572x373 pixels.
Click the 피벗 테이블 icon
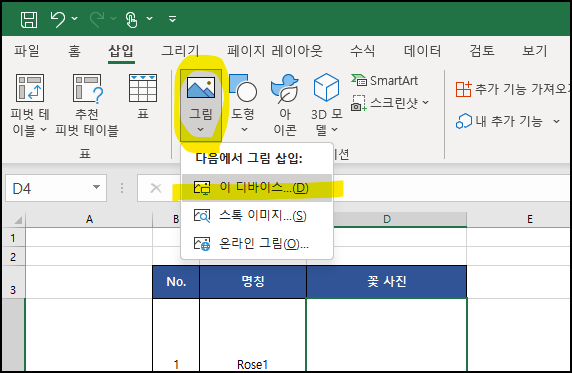(30, 88)
